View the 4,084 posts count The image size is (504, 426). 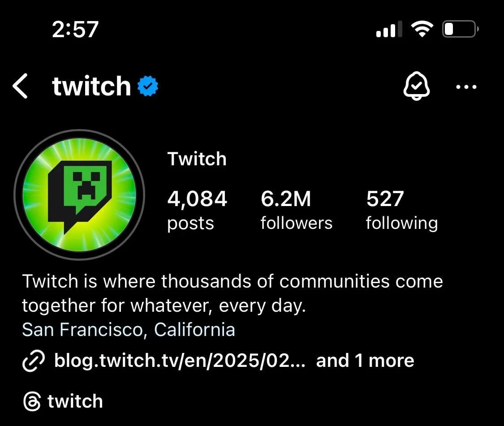[197, 210]
